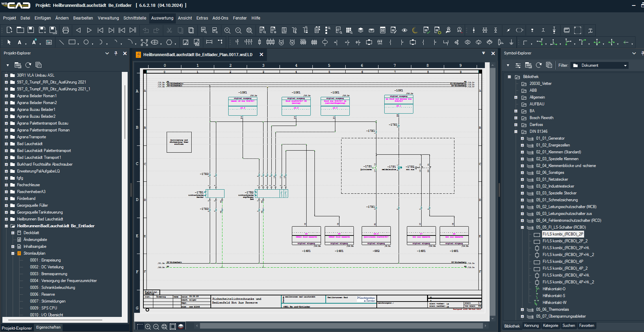Switch to the Eigenschaften tab

[48, 328]
